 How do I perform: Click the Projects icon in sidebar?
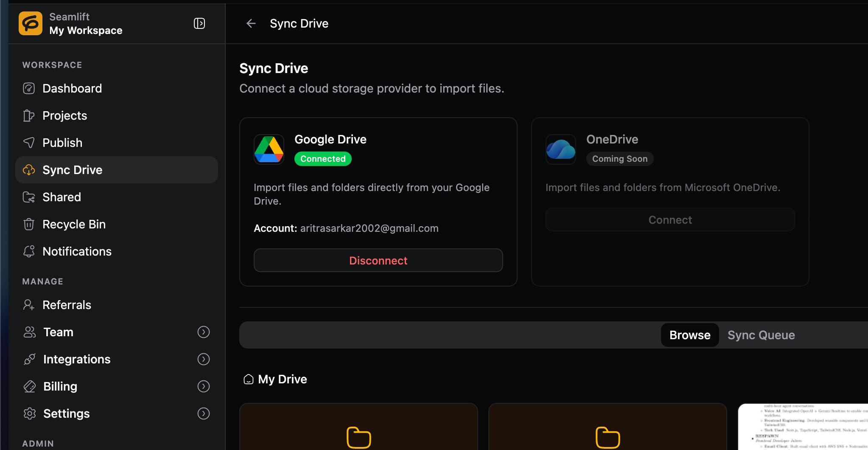point(29,115)
